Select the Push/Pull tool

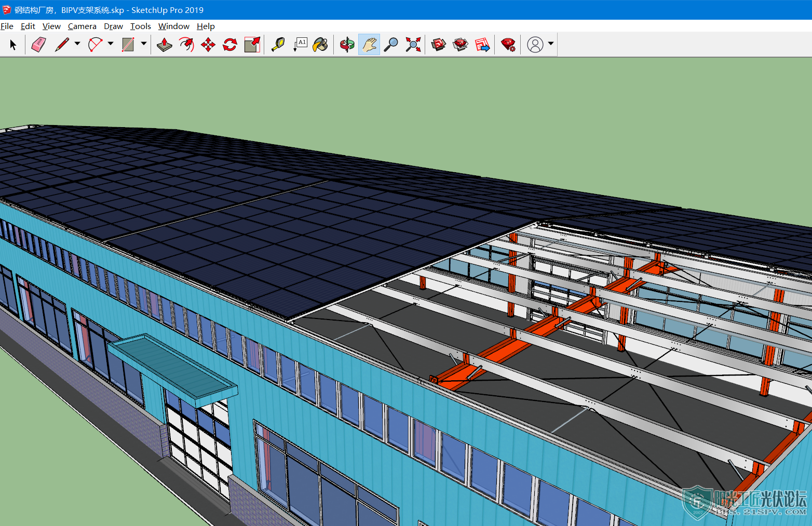click(165, 45)
